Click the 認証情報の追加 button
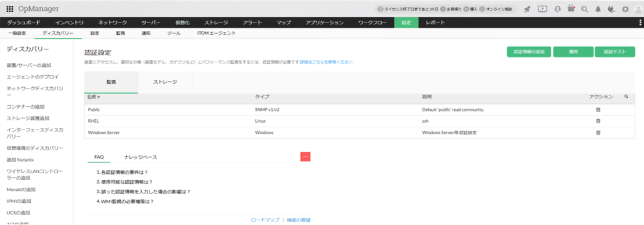 pos(529,52)
